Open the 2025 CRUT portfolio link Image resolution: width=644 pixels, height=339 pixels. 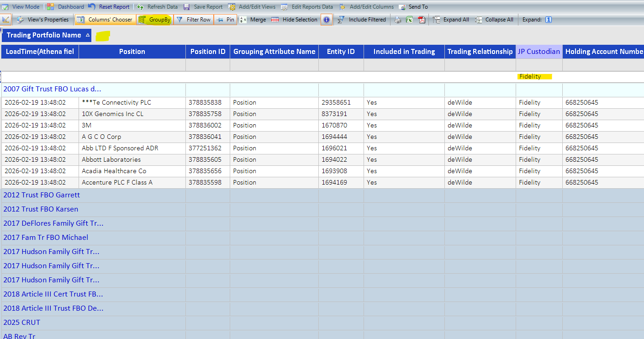click(x=21, y=322)
